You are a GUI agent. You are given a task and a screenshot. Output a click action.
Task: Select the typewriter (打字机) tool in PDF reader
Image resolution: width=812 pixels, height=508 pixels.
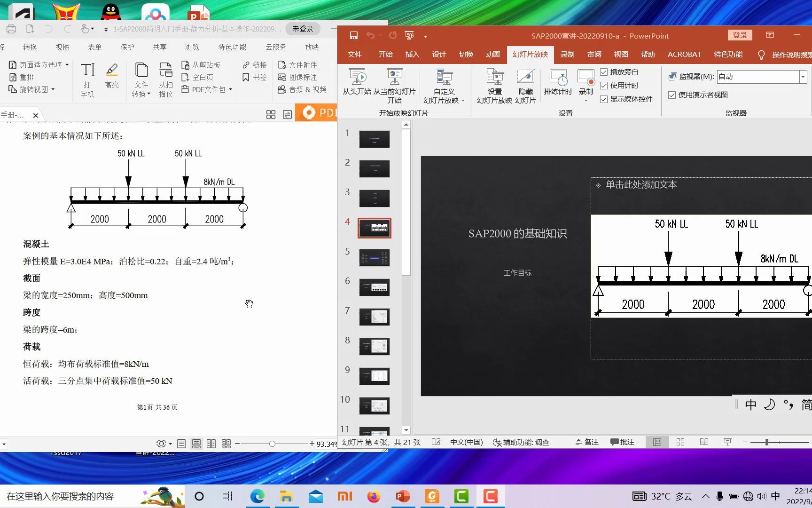point(87,80)
